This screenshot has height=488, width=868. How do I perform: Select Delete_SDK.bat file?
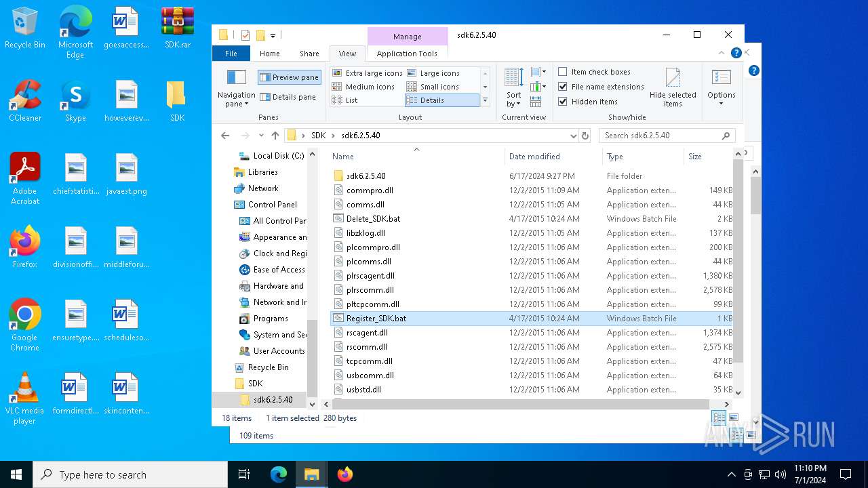coord(531,219)
